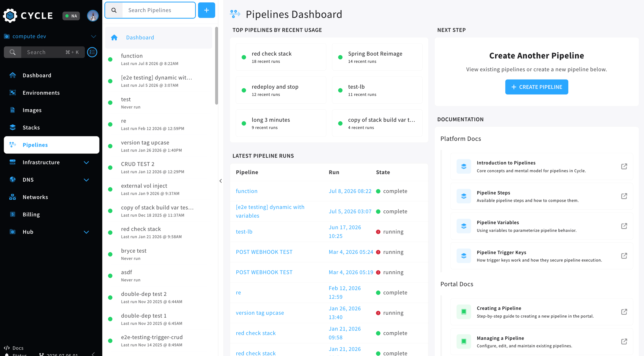Open Images in left navigation
This screenshot has width=644, height=356.
pyautogui.click(x=52, y=110)
